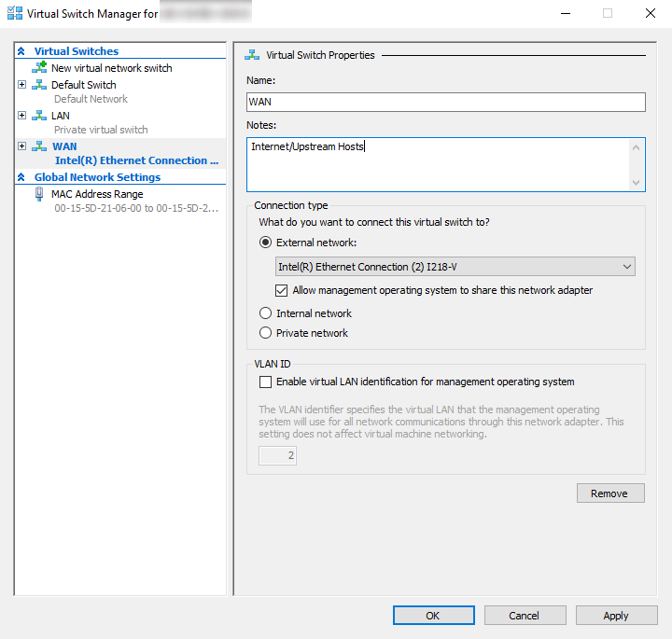Choose the Private network radio button

coord(266,333)
